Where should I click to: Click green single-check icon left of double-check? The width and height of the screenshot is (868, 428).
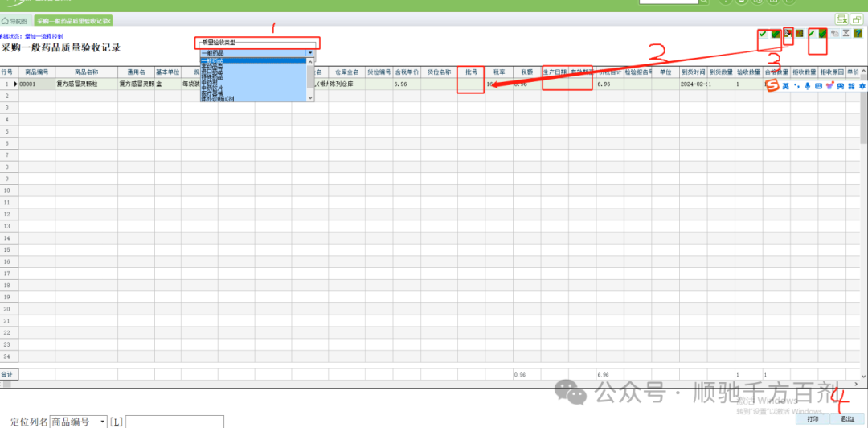[763, 35]
